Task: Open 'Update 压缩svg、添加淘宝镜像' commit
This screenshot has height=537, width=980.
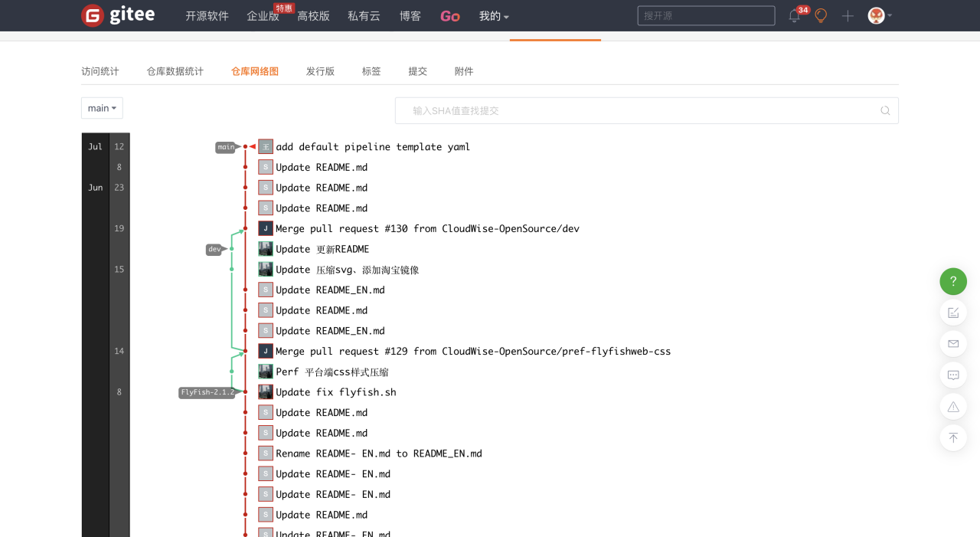Action: (348, 270)
